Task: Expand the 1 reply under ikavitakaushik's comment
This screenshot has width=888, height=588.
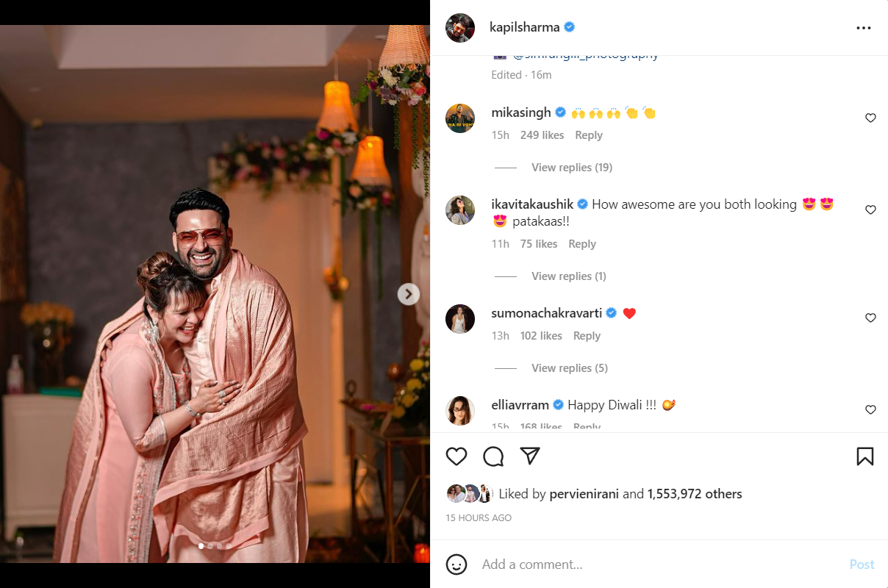Action: (568, 276)
